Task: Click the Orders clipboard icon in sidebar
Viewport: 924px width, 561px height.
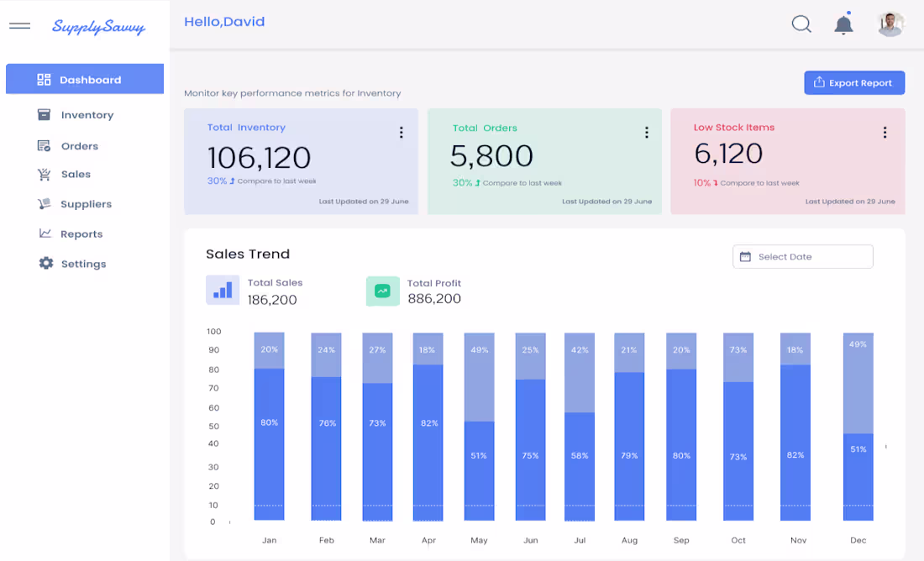Action: point(44,144)
